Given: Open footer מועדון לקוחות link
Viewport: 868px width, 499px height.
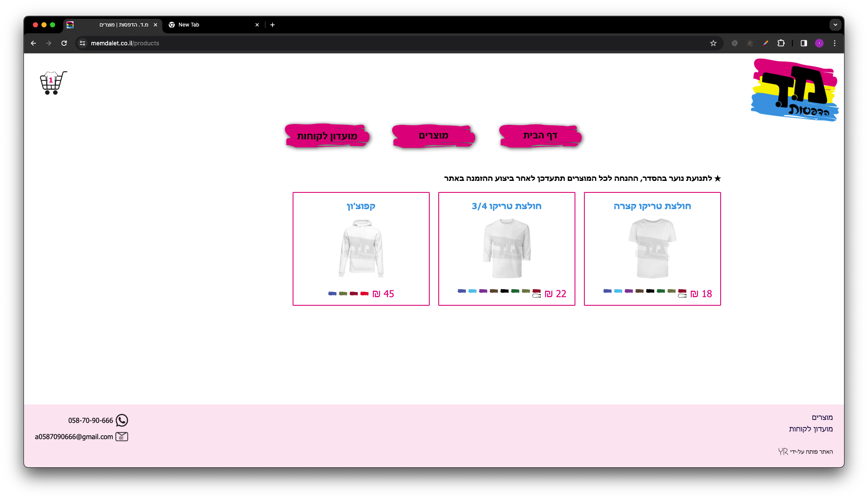Looking at the screenshot, I should (811, 429).
